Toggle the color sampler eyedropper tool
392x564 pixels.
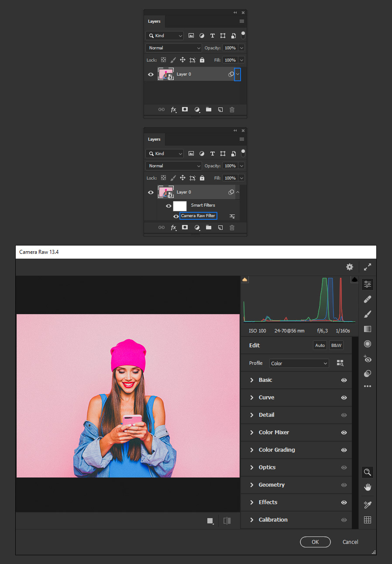pyautogui.click(x=368, y=505)
